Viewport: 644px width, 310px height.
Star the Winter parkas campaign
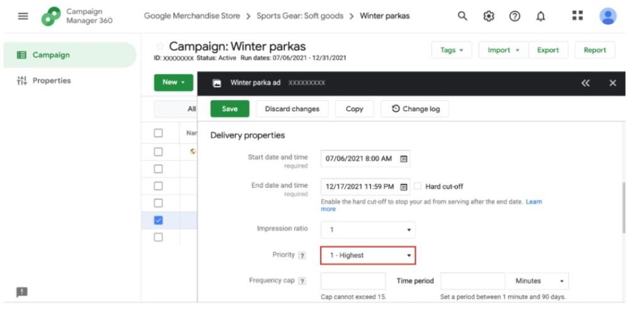coord(160,47)
